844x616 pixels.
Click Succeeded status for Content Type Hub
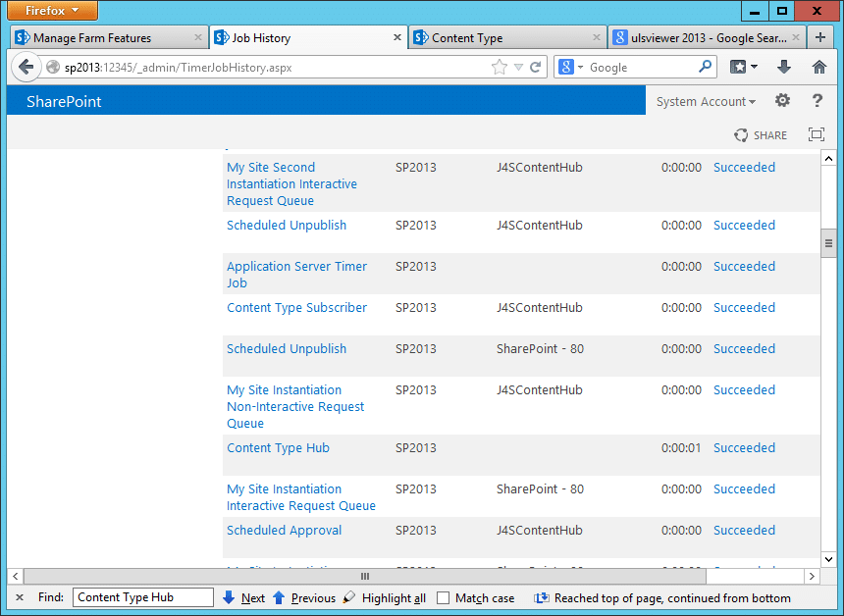pos(745,447)
